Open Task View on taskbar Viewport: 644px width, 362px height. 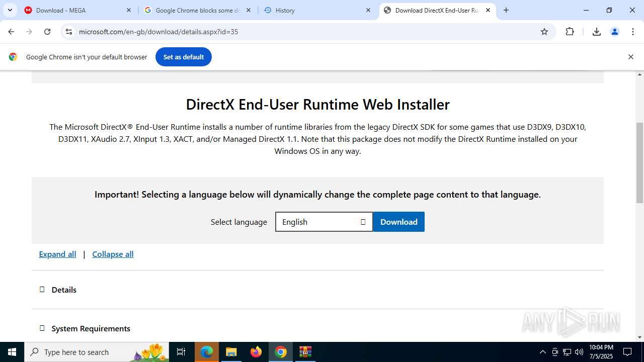coord(181,352)
